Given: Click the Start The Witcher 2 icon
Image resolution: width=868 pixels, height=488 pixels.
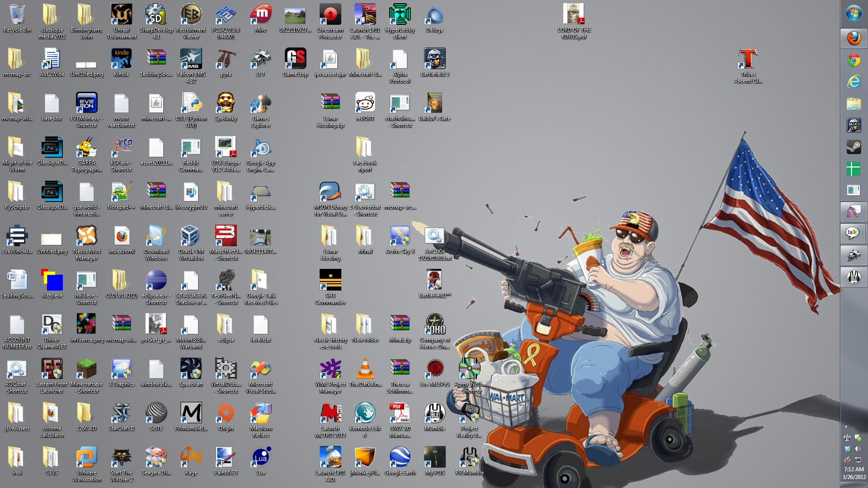Looking at the screenshot, I should click(x=121, y=465).
